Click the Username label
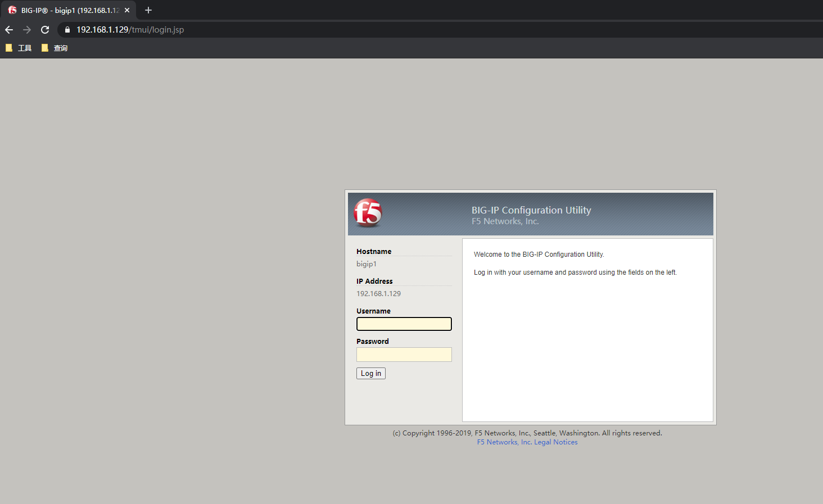This screenshot has width=823, height=504. [x=373, y=311]
